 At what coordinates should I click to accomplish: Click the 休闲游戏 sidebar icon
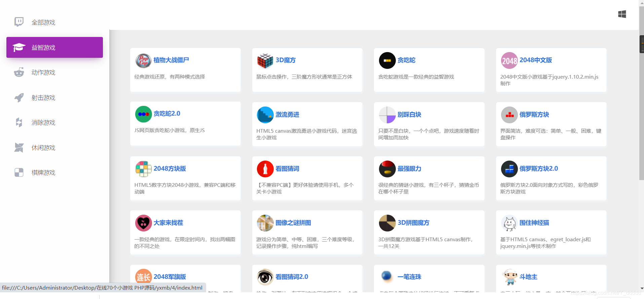(x=19, y=147)
